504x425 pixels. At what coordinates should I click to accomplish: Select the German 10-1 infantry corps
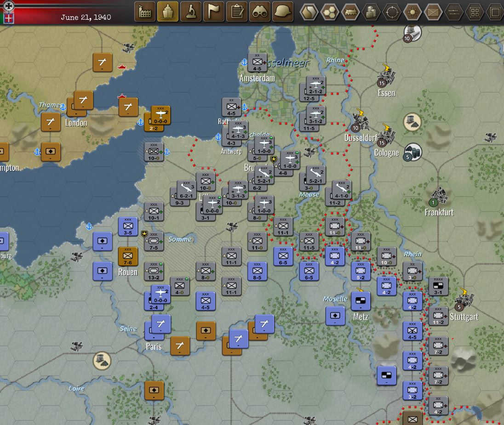click(x=154, y=212)
